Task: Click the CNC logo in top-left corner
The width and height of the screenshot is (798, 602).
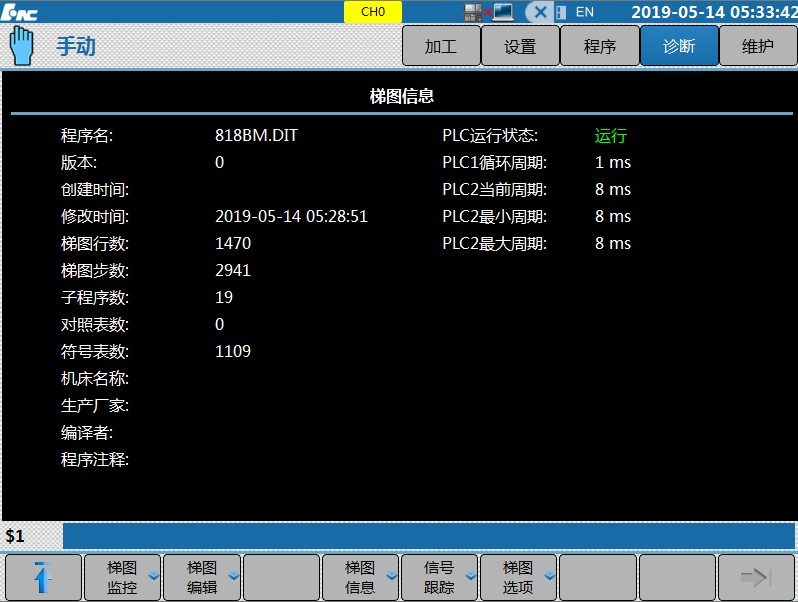Action: pyautogui.click(x=20, y=12)
